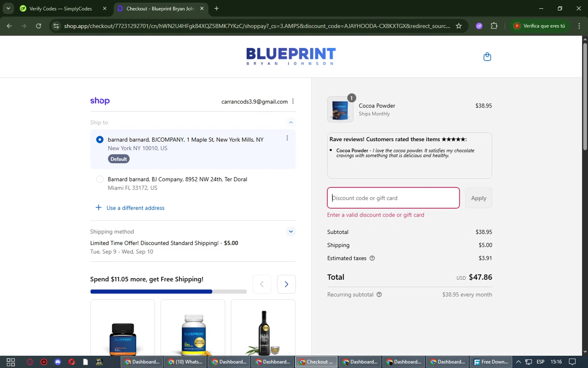The height and width of the screenshot is (368, 588).
Task: Open Windows Task View in taskbar
Action: [x=11, y=362]
